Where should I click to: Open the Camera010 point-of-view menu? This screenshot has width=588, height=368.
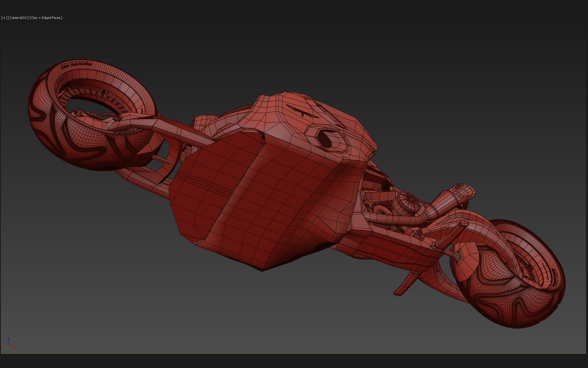coord(18,18)
